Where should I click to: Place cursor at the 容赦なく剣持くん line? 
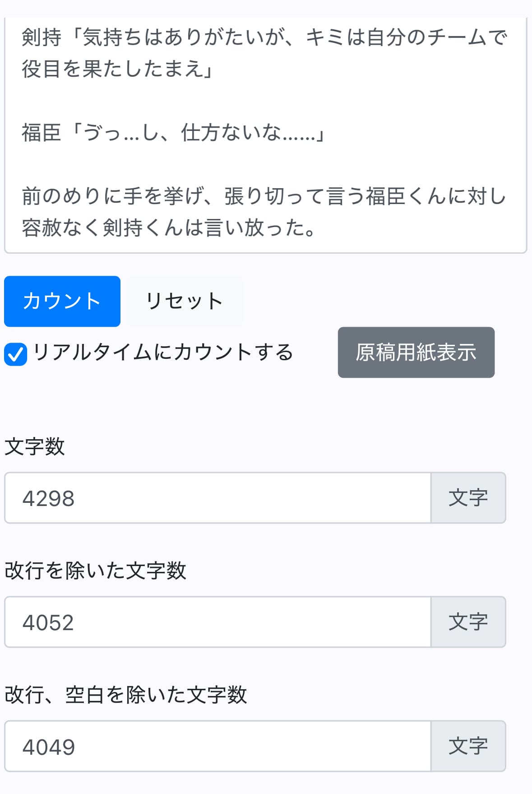169,228
